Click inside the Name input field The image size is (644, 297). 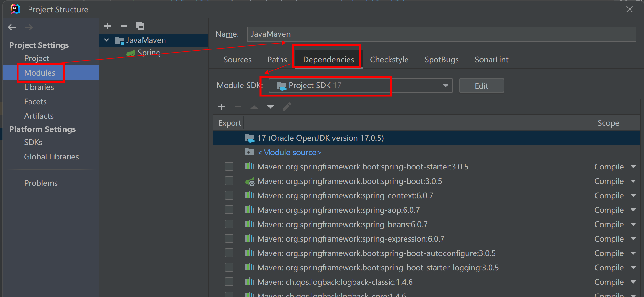376,34
